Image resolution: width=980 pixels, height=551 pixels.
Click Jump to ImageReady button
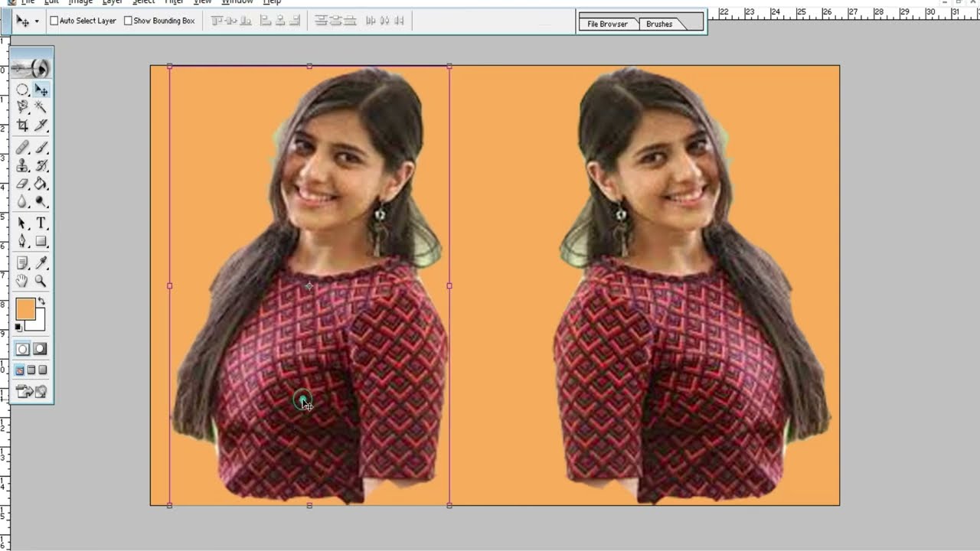point(31,391)
